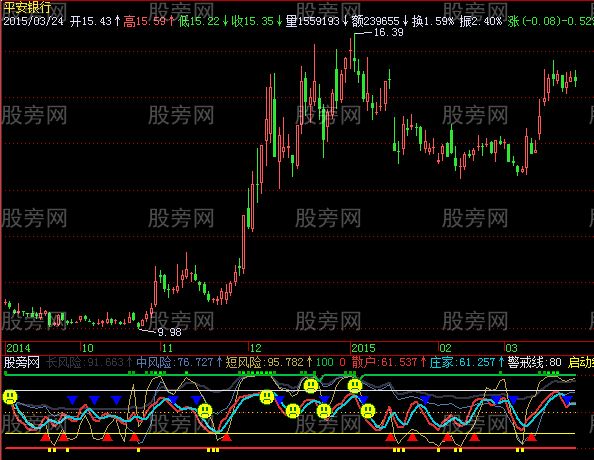Click the month 10 label on time axis

tap(88, 348)
